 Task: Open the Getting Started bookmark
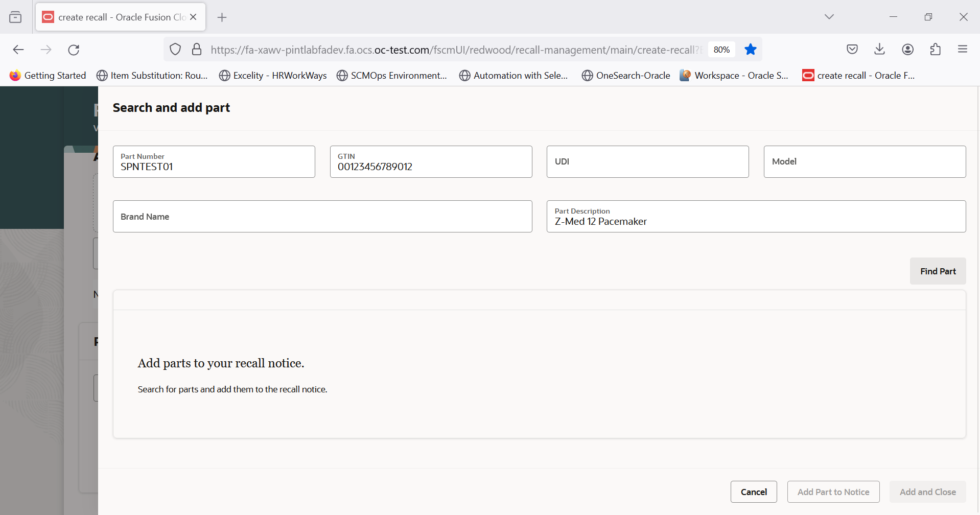(x=48, y=76)
